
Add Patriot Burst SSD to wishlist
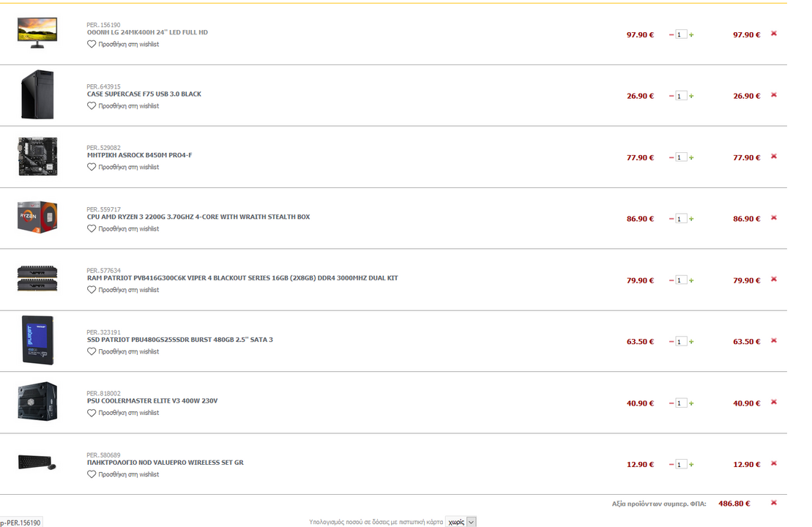click(123, 351)
